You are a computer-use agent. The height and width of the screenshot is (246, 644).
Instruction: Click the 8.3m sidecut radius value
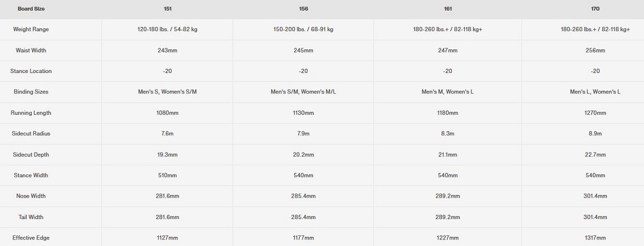tap(448, 134)
